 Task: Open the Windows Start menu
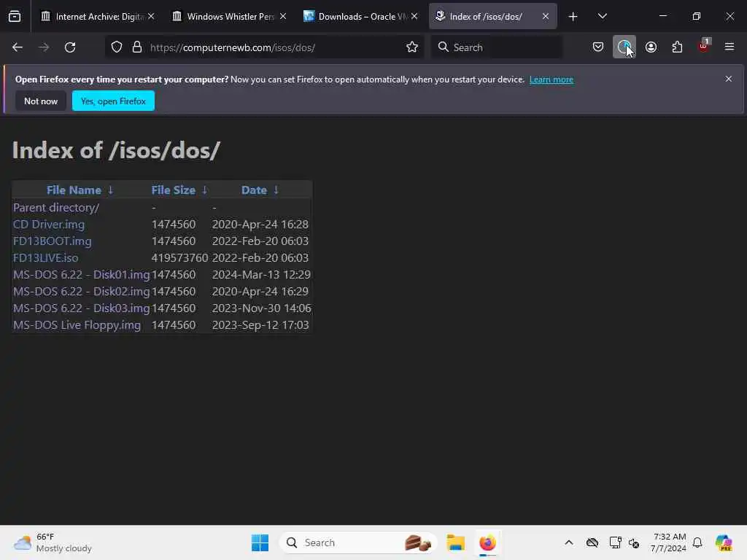(260, 542)
